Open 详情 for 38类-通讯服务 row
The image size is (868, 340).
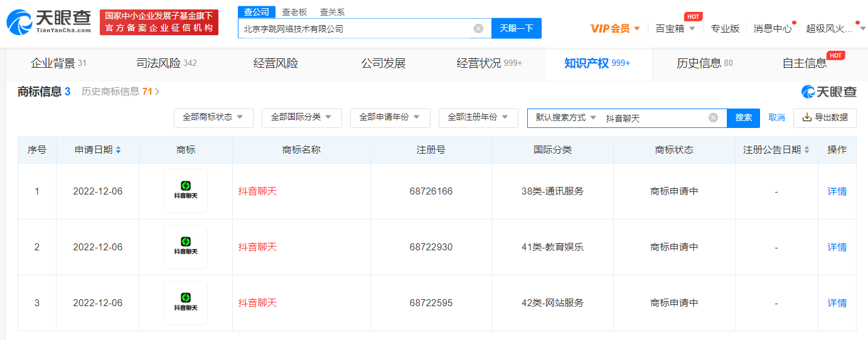coord(837,191)
